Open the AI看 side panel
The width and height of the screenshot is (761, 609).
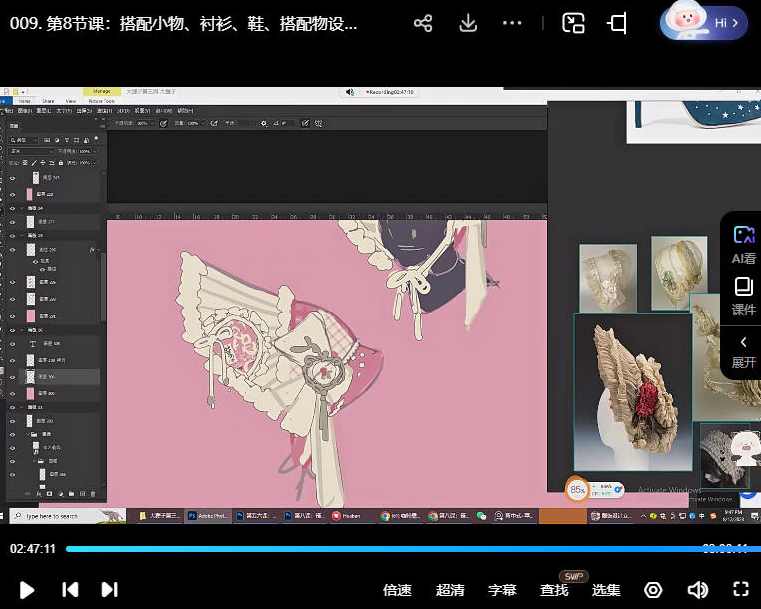(x=743, y=244)
